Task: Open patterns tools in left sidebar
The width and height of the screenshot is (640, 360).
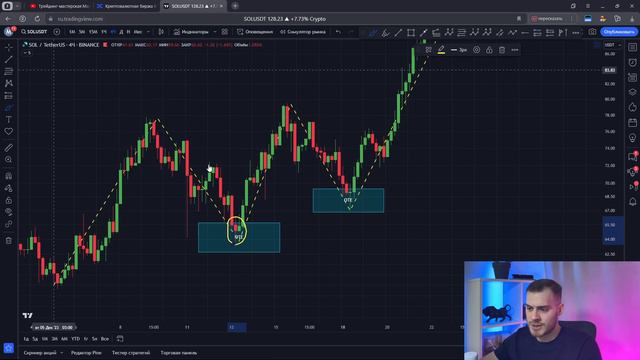Action: pos(9,83)
